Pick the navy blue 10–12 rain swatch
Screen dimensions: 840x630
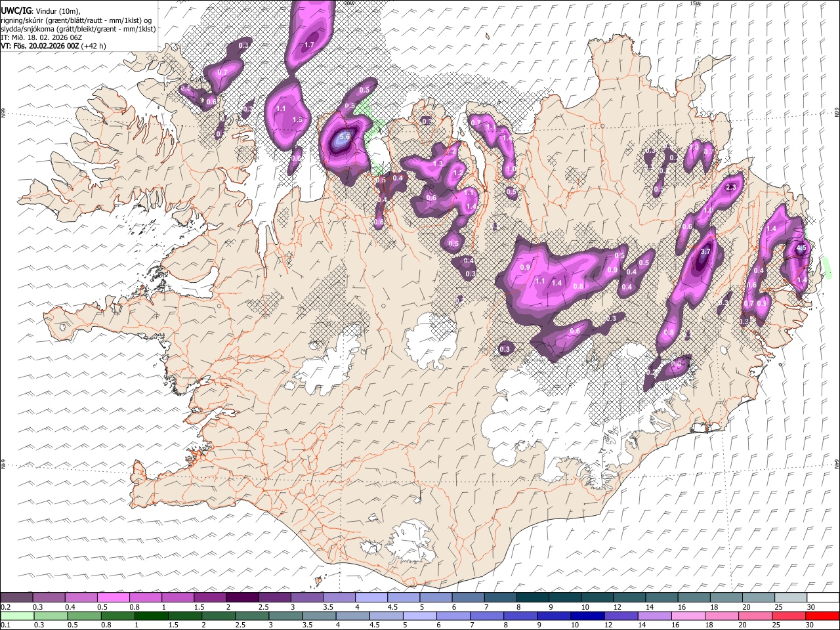587,616
